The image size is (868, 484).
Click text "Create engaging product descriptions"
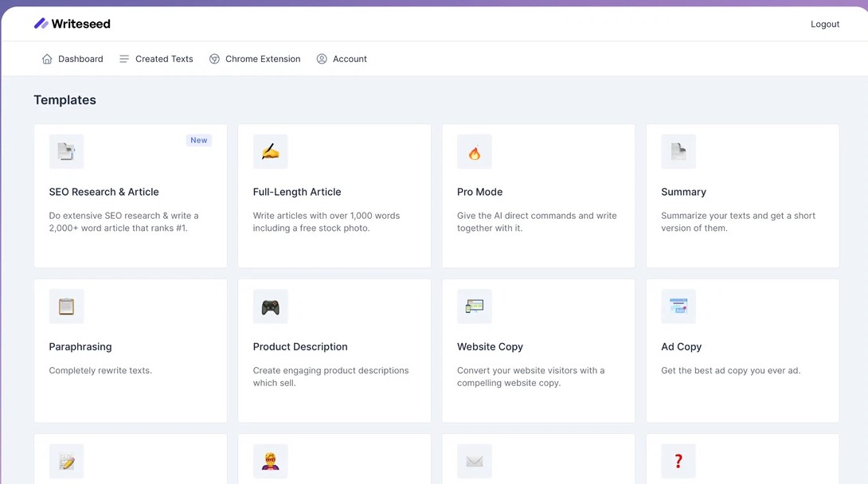coord(330,370)
